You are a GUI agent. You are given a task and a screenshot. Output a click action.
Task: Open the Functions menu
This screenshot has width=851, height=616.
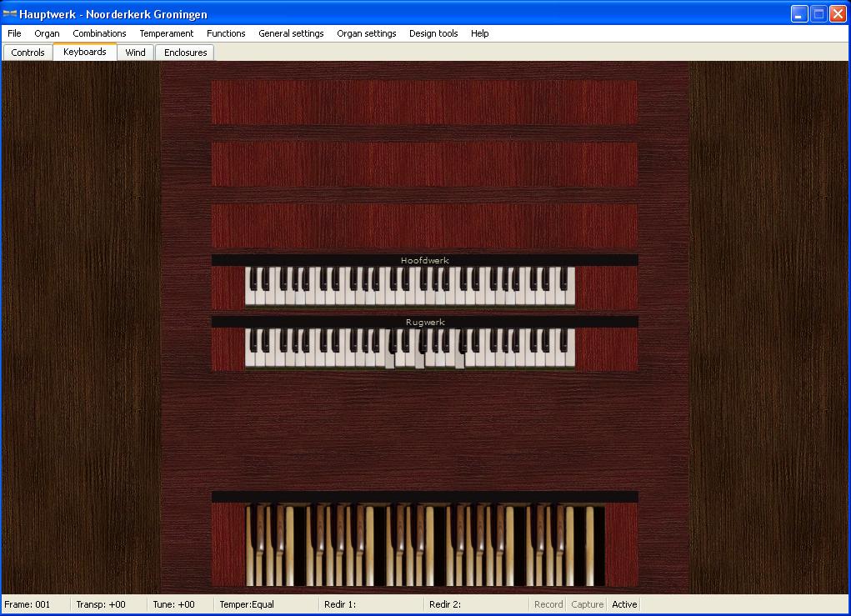pos(226,33)
